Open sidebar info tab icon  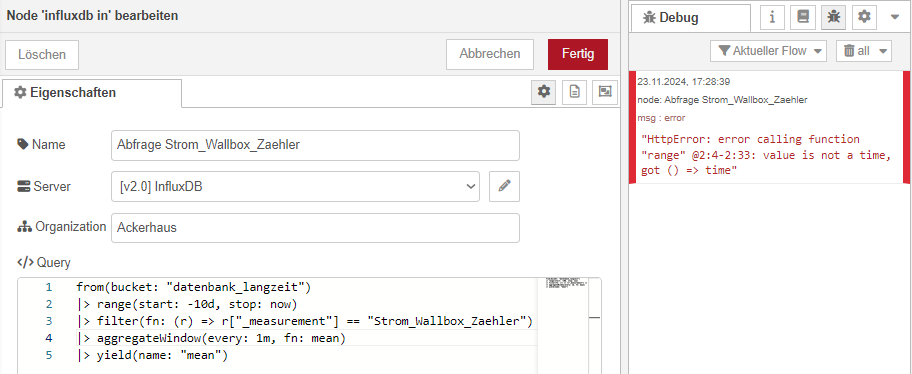(772, 18)
